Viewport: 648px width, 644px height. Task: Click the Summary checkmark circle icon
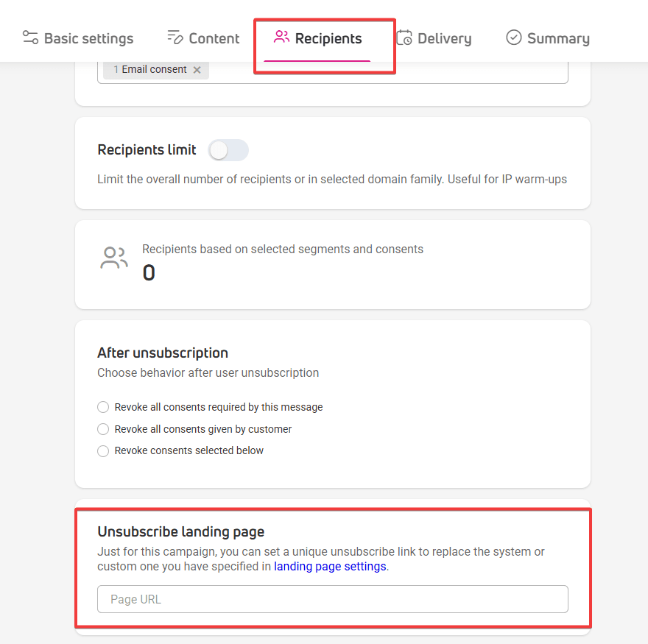[x=514, y=38]
